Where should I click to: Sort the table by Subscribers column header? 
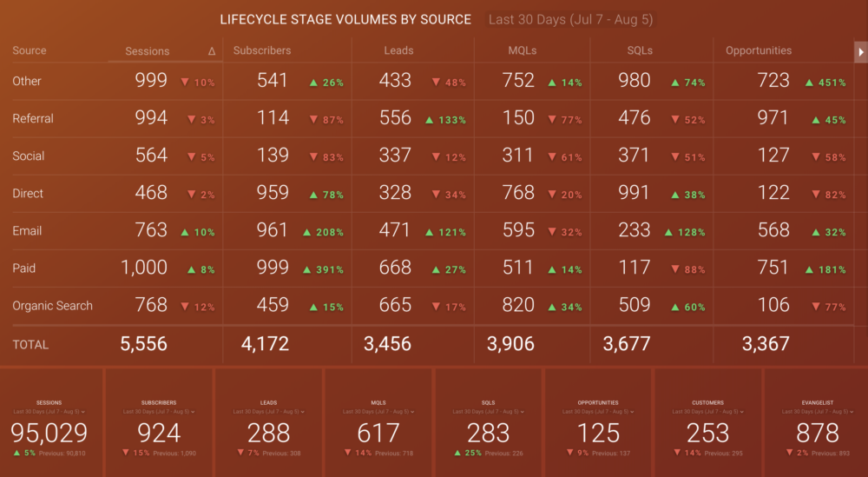(x=262, y=51)
